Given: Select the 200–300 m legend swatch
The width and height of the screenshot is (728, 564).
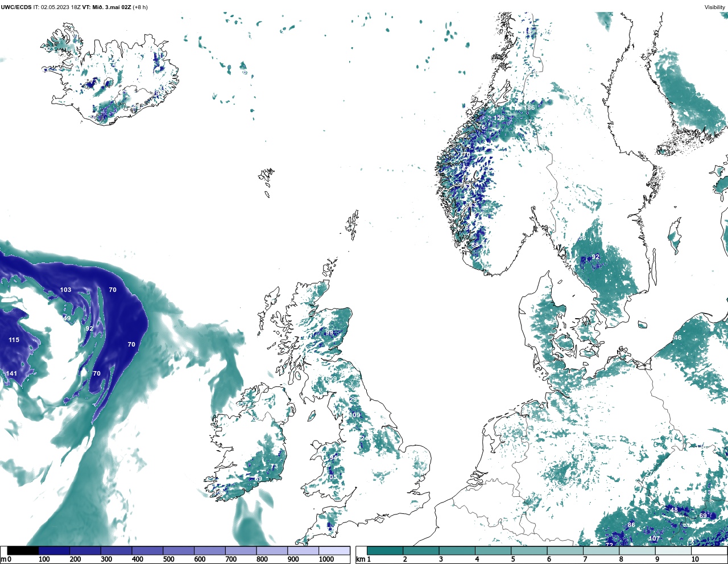Looking at the screenshot, I should (85, 551).
